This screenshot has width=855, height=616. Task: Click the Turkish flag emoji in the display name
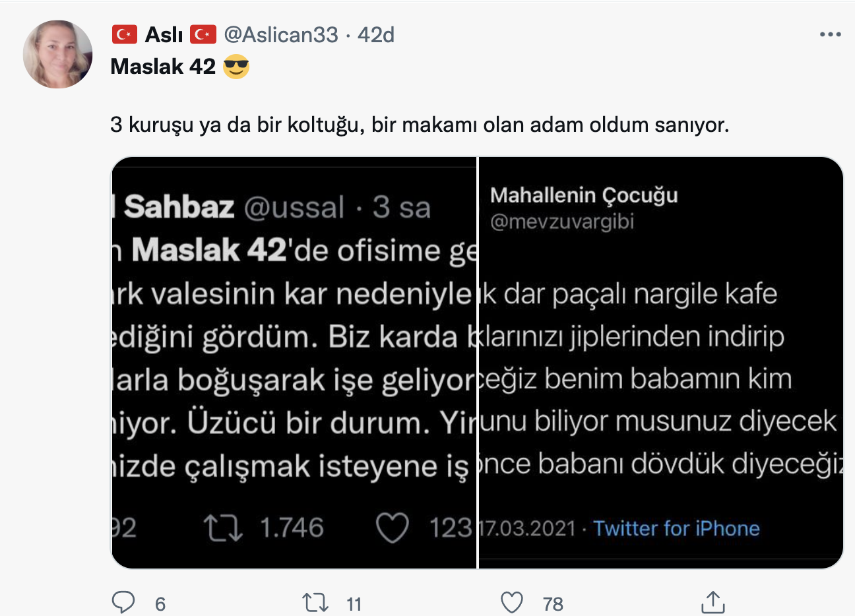coord(125,34)
